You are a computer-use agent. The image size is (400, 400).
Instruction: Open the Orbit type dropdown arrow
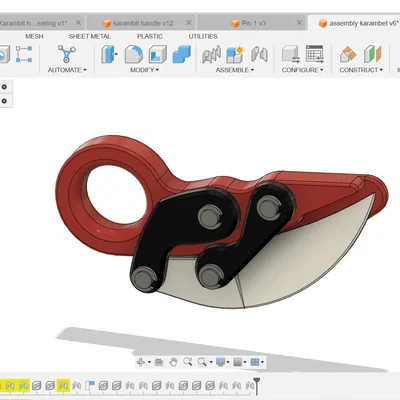[149, 362]
